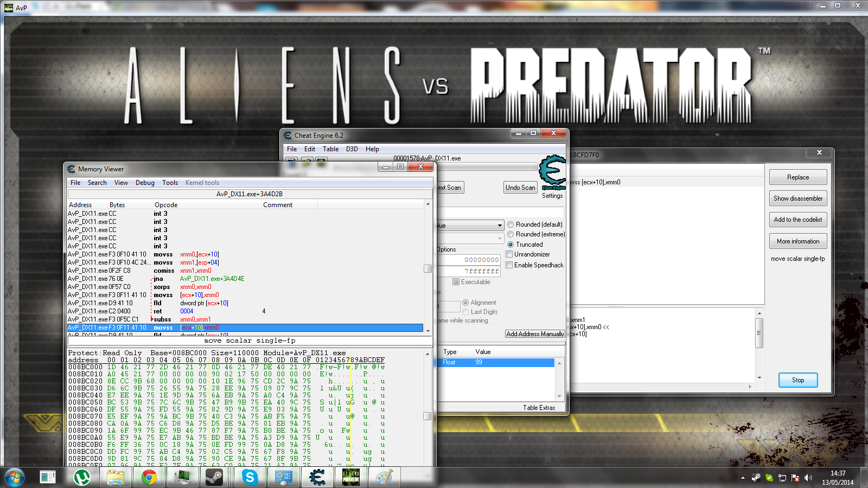
Task: Open the scan type dropdown arrow
Action: pyautogui.click(x=500, y=226)
